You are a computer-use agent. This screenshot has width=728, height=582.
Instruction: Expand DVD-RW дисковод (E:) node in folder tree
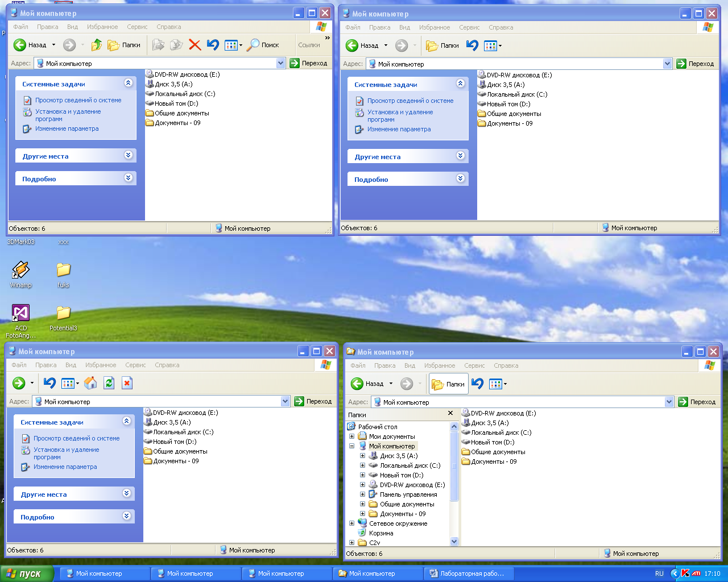(x=362, y=485)
